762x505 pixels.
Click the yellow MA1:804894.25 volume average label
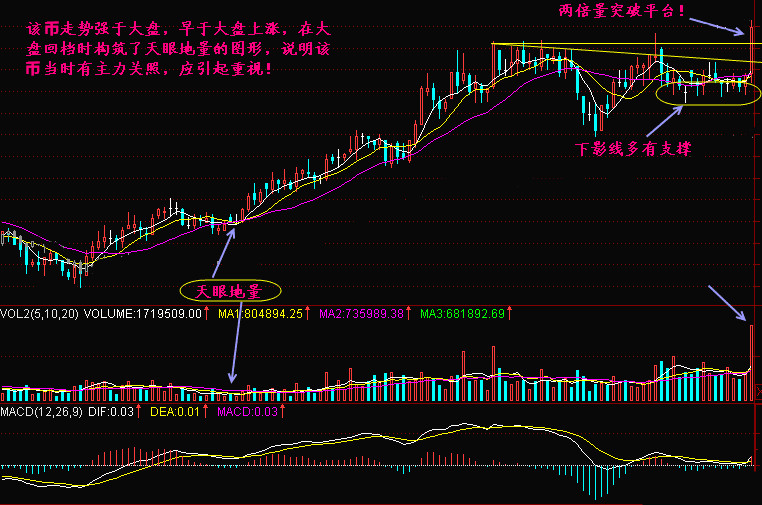tap(260, 314)
